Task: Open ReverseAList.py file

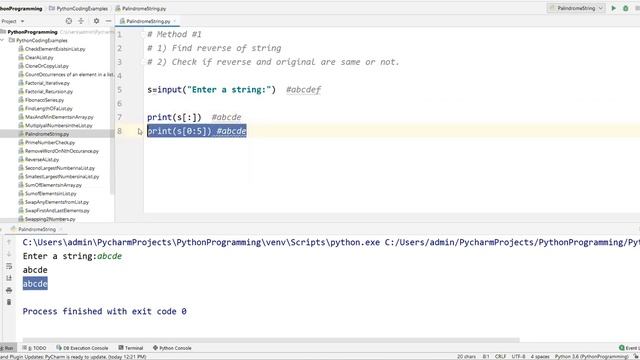Action: coord(42,160)
